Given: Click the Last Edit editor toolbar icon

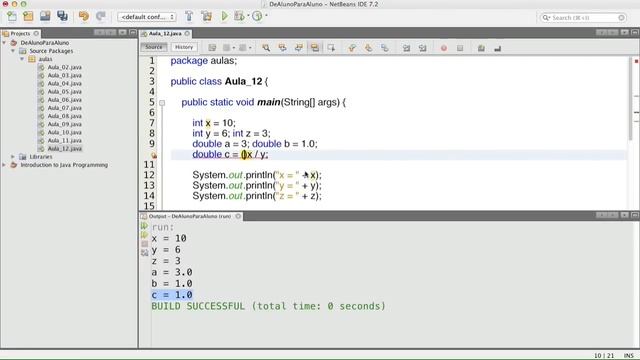Looking at the screenshot, I should pyautogui.click(x=212, y=48).
